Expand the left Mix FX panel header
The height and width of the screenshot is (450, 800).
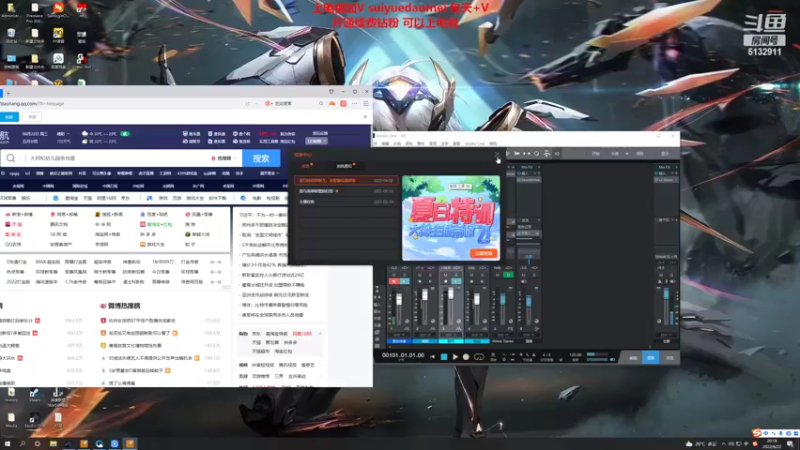pyautogui.click(x=528, y=167)
